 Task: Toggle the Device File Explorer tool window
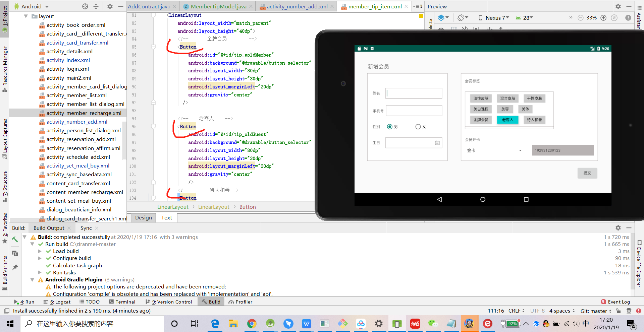tap(639, 264)
